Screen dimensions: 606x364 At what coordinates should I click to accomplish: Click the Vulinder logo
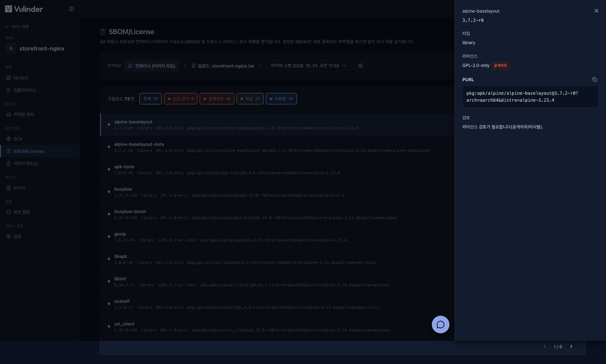coord(24,9)
